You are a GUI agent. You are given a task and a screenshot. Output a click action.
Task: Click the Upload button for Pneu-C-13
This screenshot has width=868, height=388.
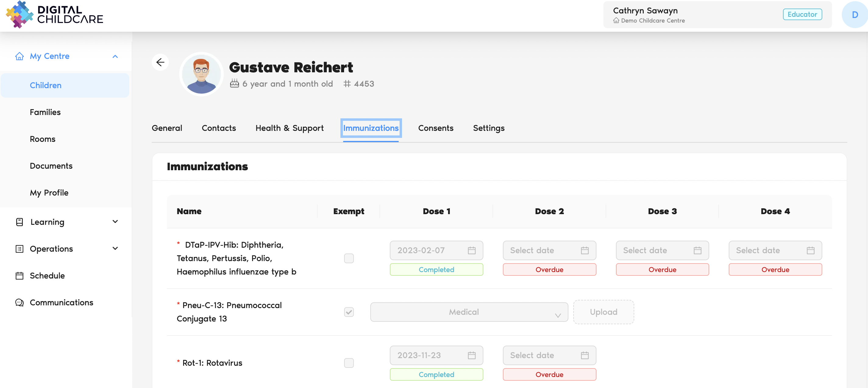point(603,312)
